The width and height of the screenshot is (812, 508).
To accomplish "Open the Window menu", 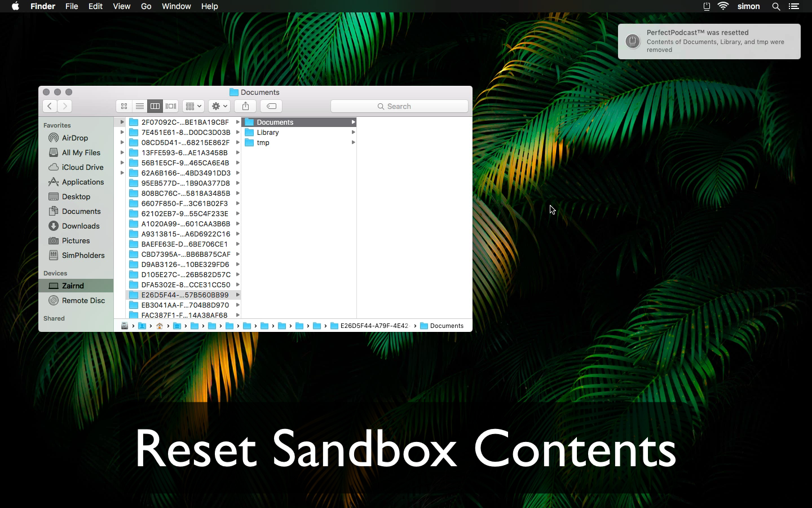I will (176, 6).
